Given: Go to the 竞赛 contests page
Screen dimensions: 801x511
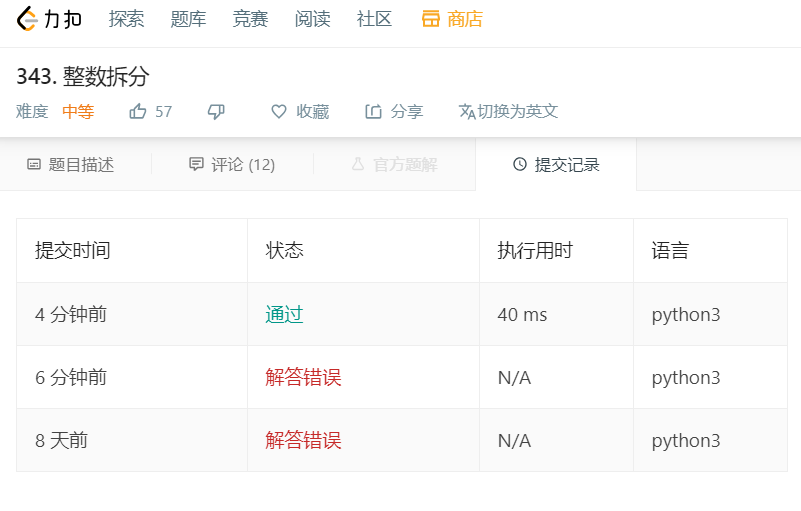Looking at the screenshot, I should tap(250, 19).
